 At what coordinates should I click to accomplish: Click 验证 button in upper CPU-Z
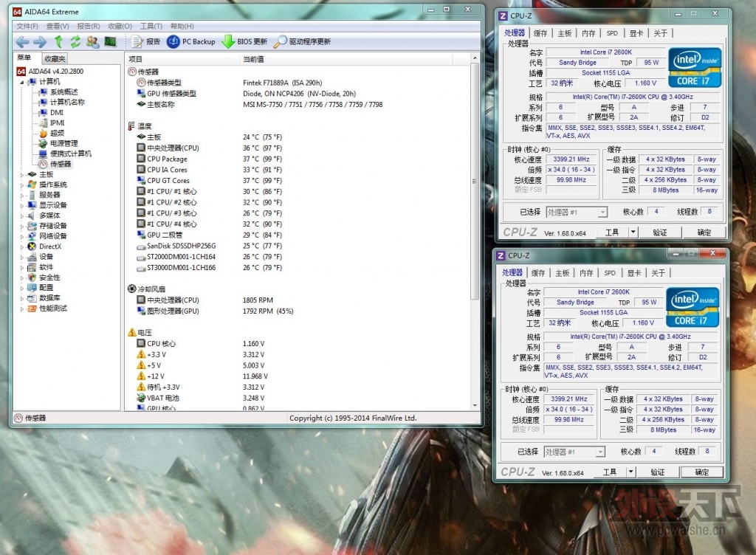point(659,232)
